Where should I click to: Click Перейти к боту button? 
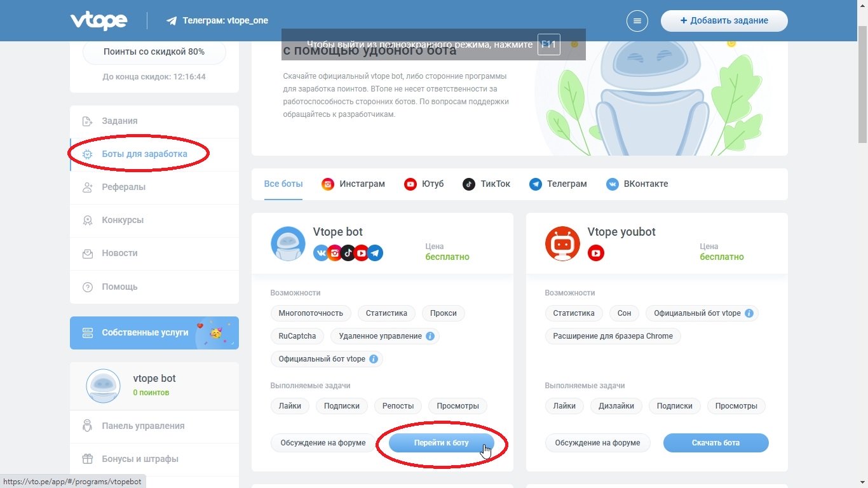tap(442, 443)
